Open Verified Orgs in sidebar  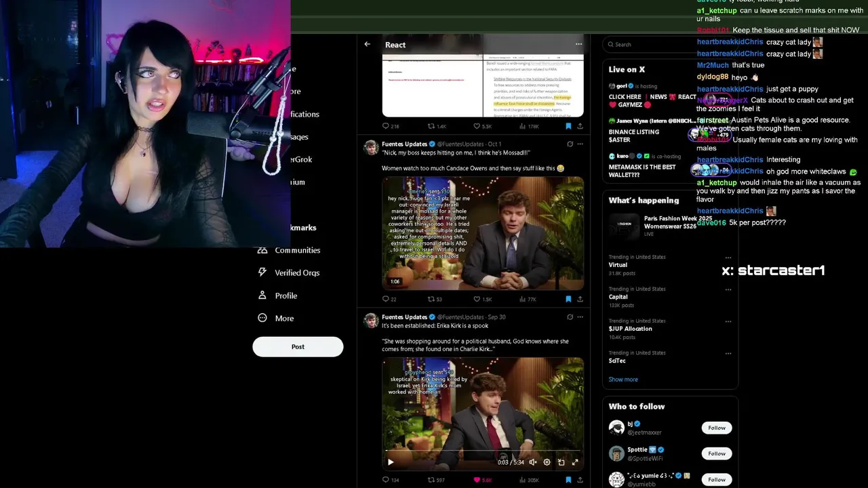pyautogui.click(x=289, y=272)
